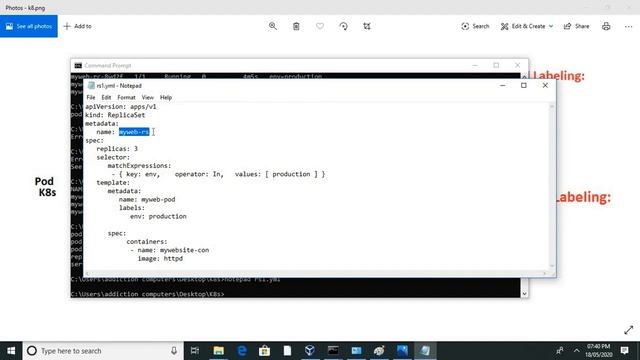The image size is (640, 360).
Task: Select the Crop tool icon
Action: 367,26
